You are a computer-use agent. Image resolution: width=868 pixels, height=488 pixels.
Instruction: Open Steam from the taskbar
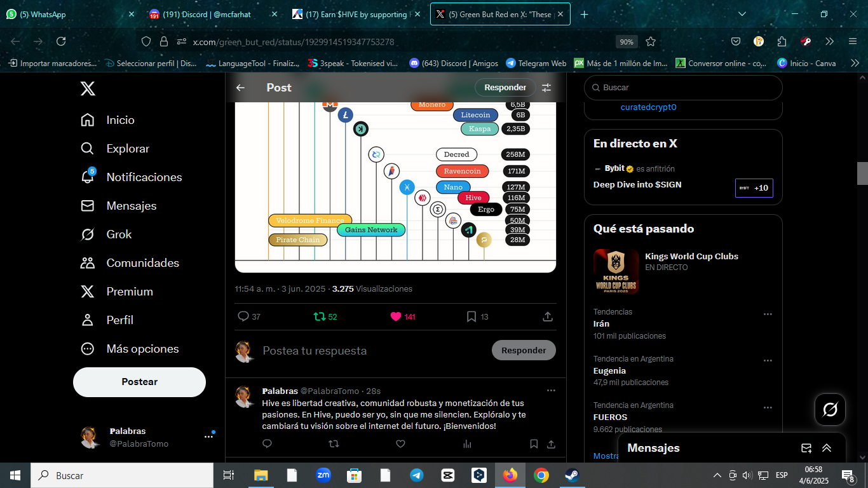click(572, 475)
